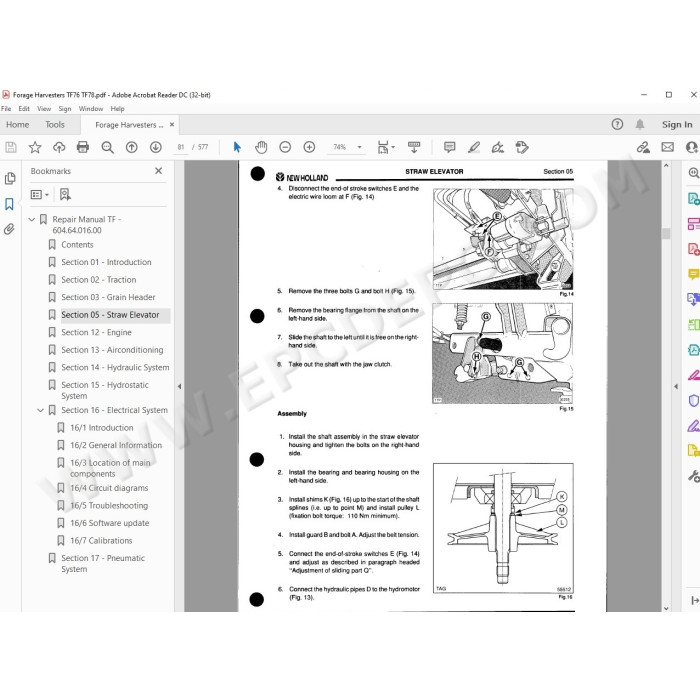This screenshot has height=700, width=700.
Task: Open zoom level 74% dropdown
Action: pos(359,147)
